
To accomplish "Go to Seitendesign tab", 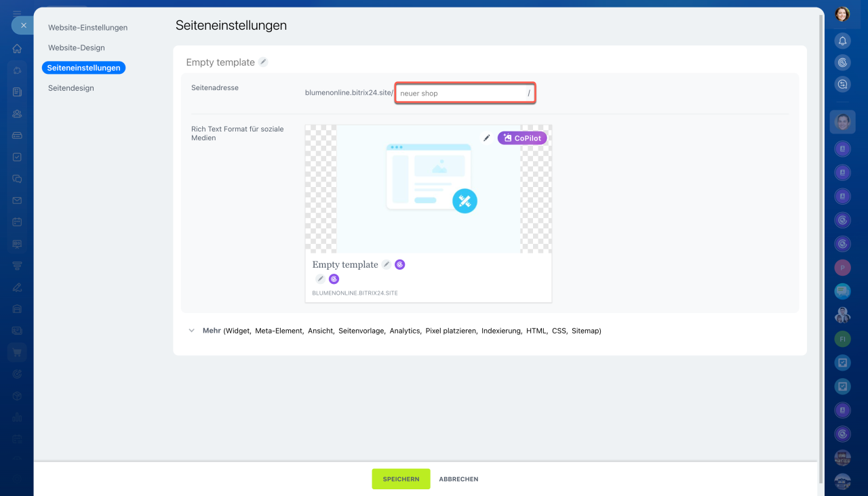I will pyautogui.click(x=71, y=88).
